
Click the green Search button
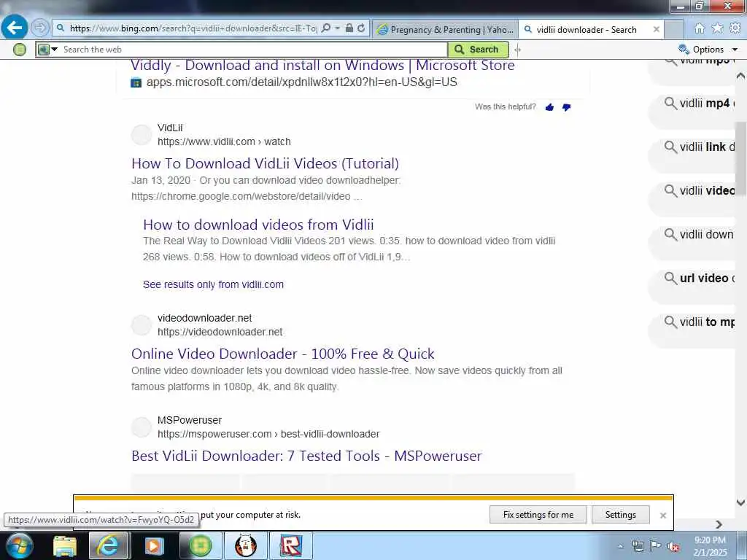coord(477,49)
